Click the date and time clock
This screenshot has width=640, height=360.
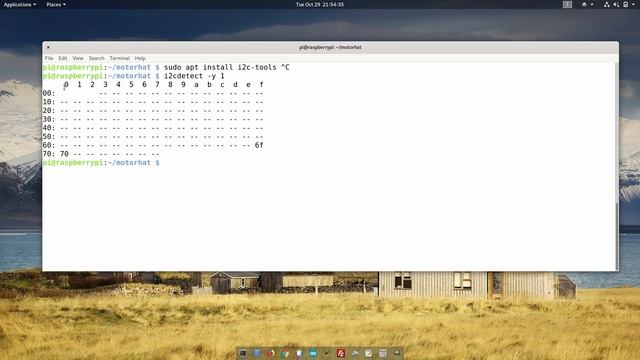(320, 4)
